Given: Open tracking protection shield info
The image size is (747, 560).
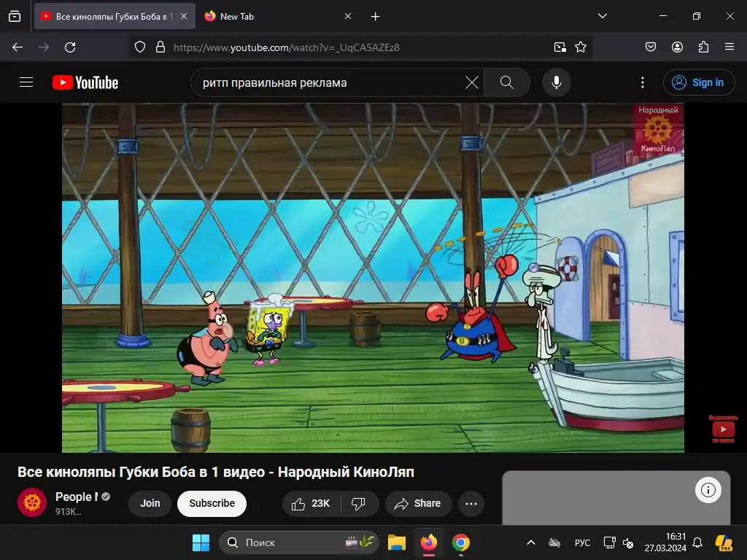Looking at the screenshot, I should pos(139,47).
